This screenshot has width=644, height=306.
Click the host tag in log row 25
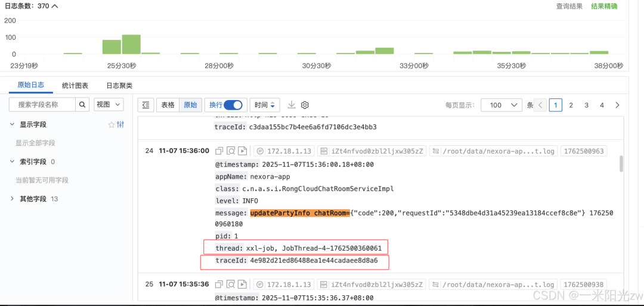[x=371, y=284]
